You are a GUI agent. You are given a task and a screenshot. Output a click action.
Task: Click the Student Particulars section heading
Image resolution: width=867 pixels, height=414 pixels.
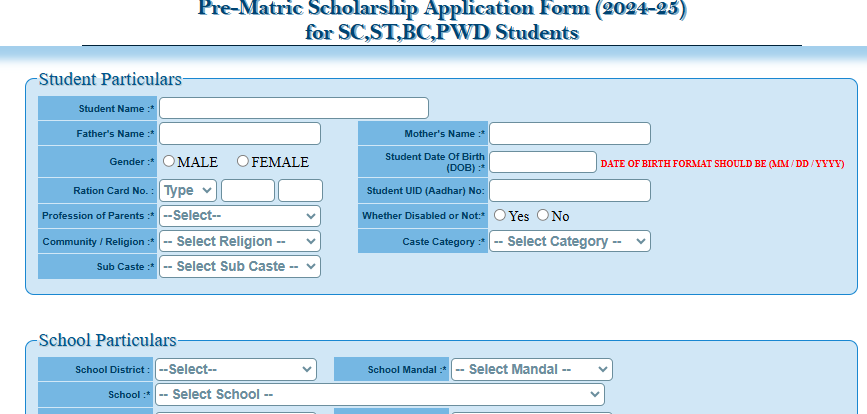[x=110, y=79]
